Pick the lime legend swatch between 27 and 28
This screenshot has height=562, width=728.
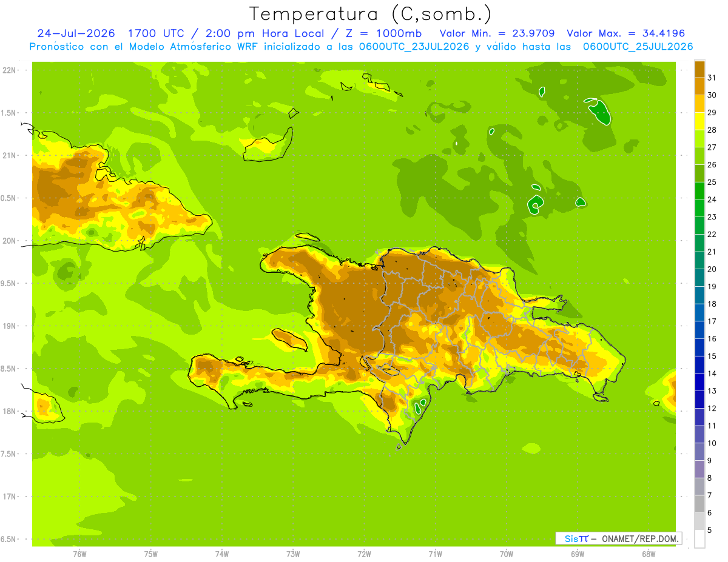699,138
